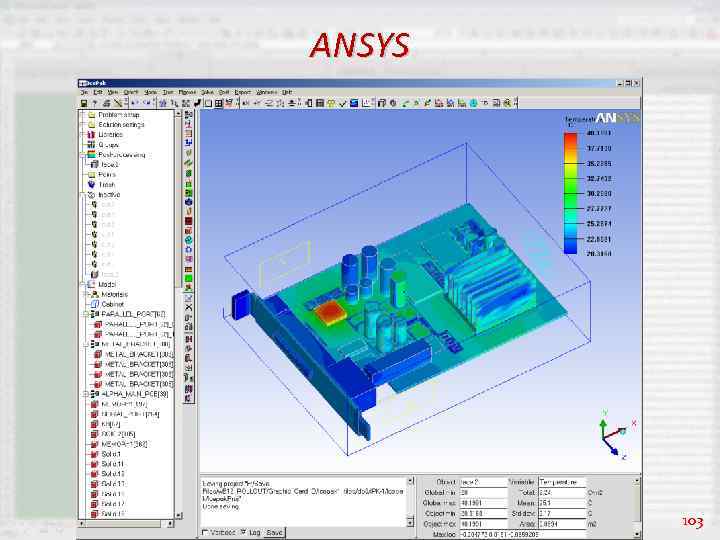This screenshot has height=540, width=720.
Task: Select the Points tree item
Action: pyautogui.click(x=107, y=174)
